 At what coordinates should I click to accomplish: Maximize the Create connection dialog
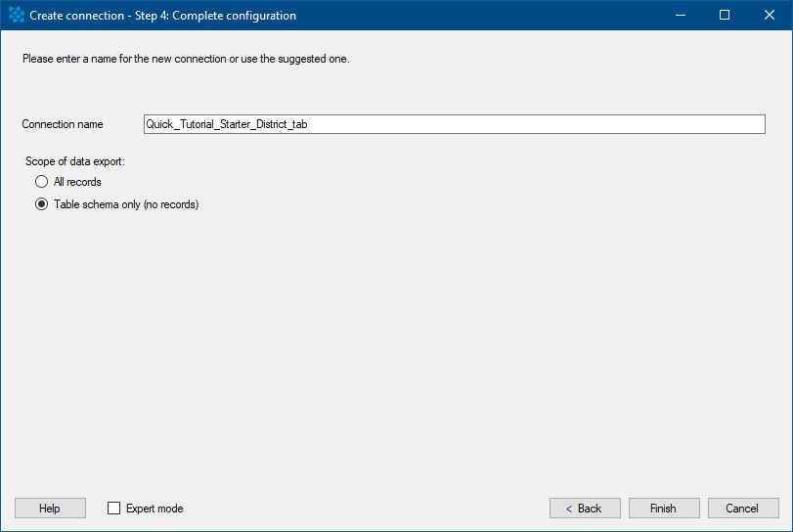click(725, 16)
